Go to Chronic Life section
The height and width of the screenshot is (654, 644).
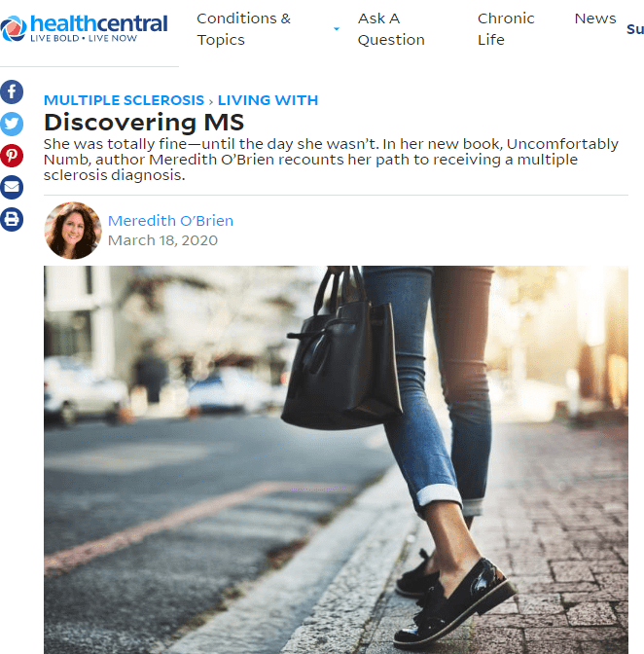click(x=506, y=29)
